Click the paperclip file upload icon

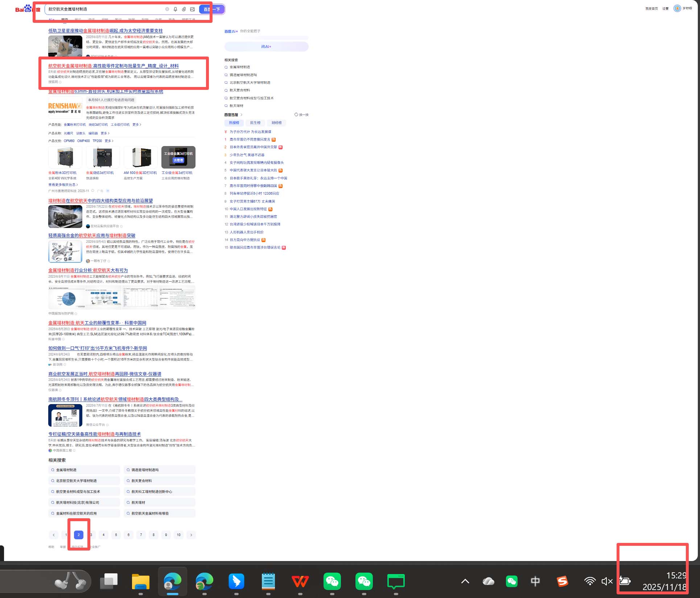click(x=184, y=9)
